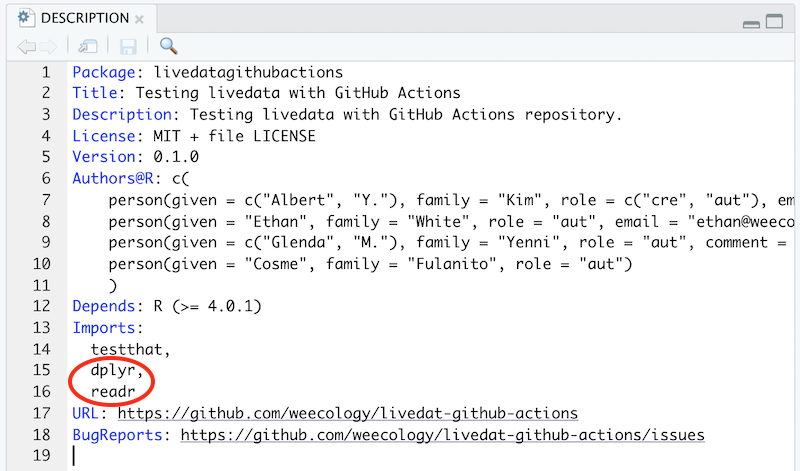This screenshot has width=800, height=471.
Task: Click the gear file icon on the DESCRIPTION tab
Action: pyautogui.click(x=25, y=18)
